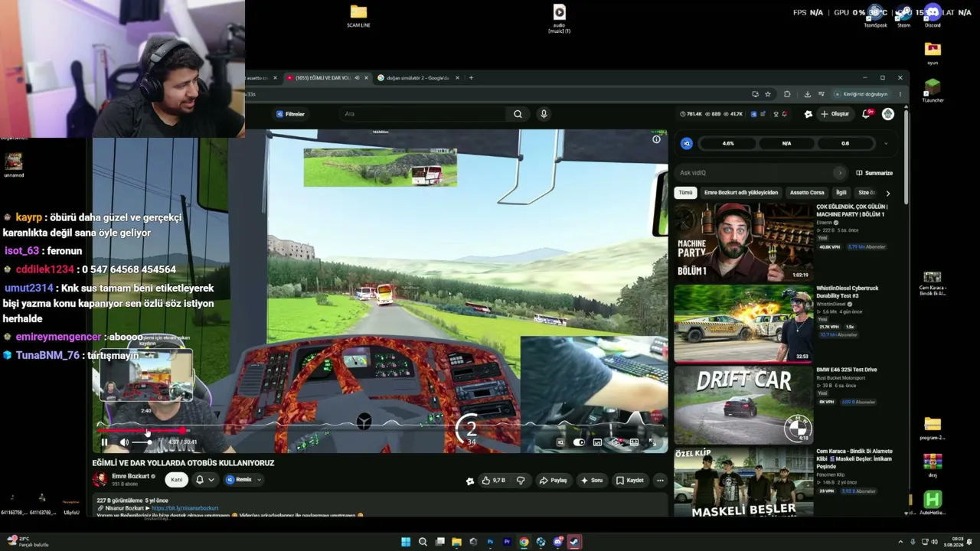
Task: Click the Soru ask button
Action: pos(592,481)
